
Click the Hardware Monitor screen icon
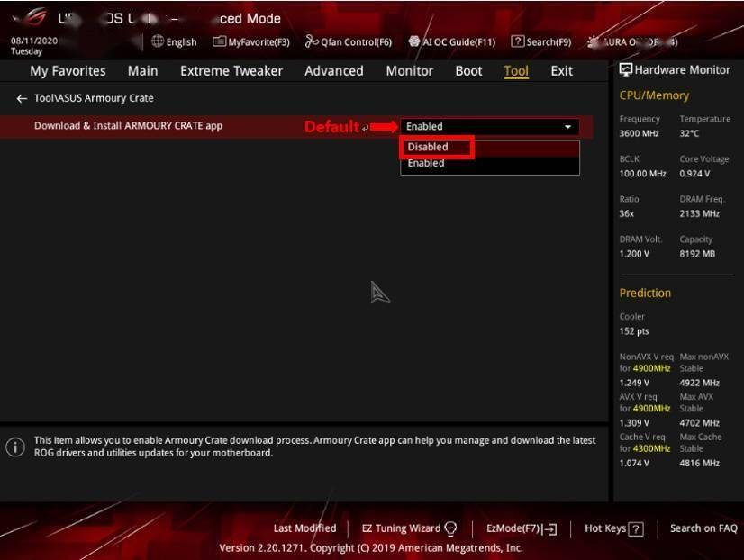626,69
